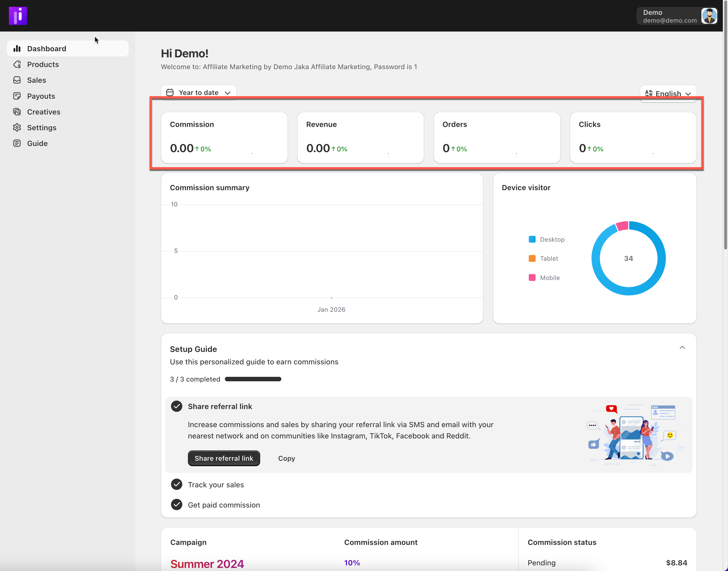Toggle the Get paid commission checkmark
This screenshot has width=728, height=571.
[177, 504]
